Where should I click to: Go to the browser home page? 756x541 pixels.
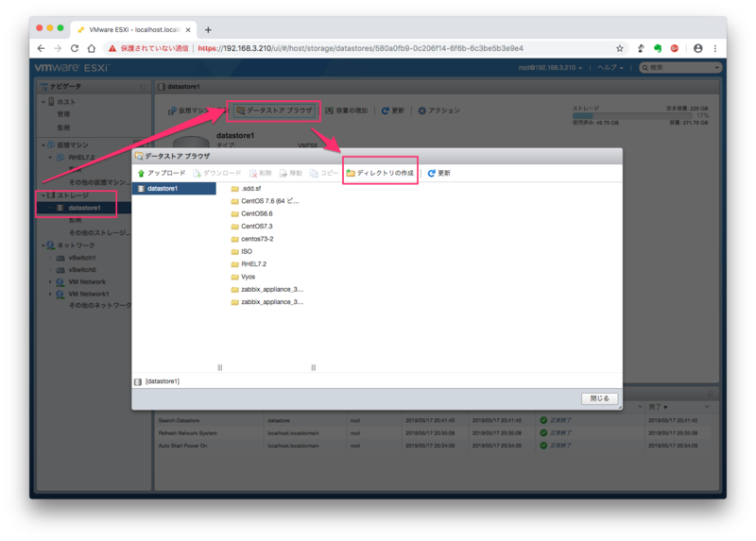pyautogui.click(x=91, y=48)
